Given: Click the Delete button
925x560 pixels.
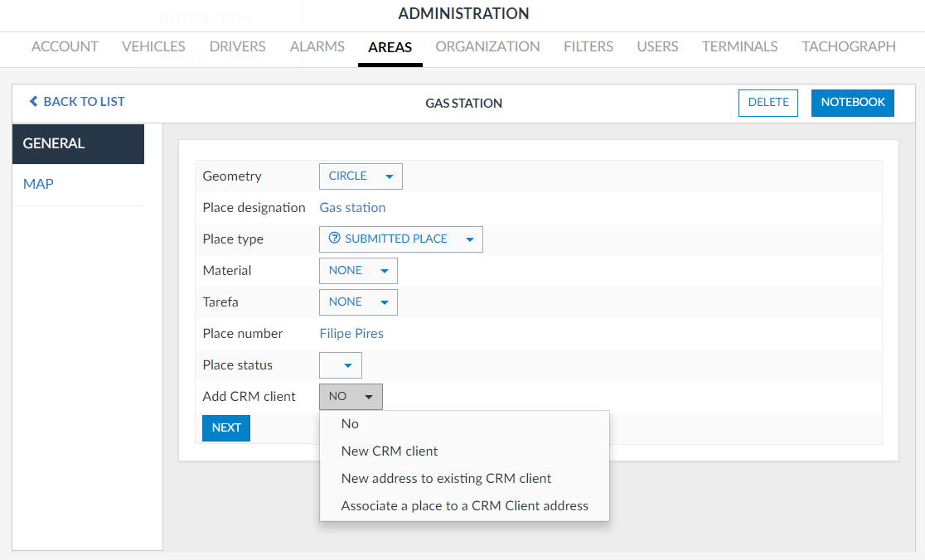Looking at the screenshot, I should (x=768, y=103).
